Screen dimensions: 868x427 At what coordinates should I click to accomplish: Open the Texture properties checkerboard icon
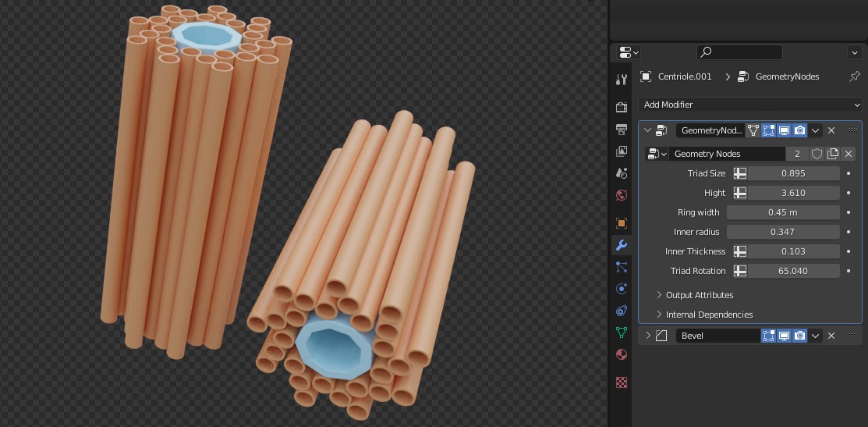coord(622,383)
